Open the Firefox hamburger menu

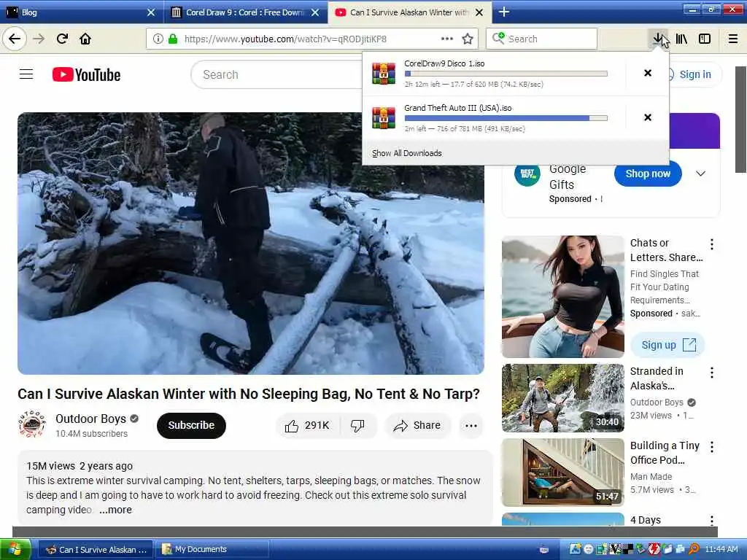[x=733, y=39]
